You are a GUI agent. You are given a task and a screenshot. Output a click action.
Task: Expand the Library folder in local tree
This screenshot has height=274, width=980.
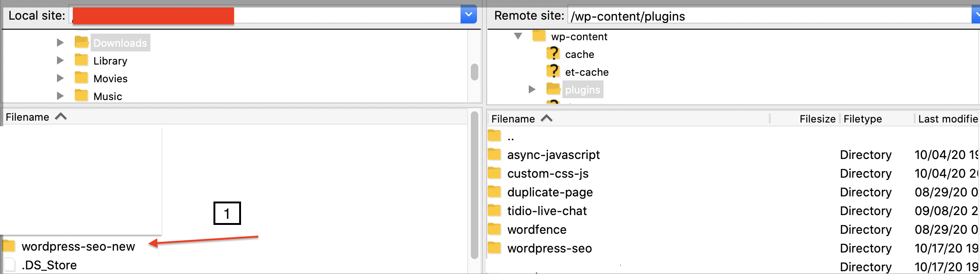coord(60,60)
